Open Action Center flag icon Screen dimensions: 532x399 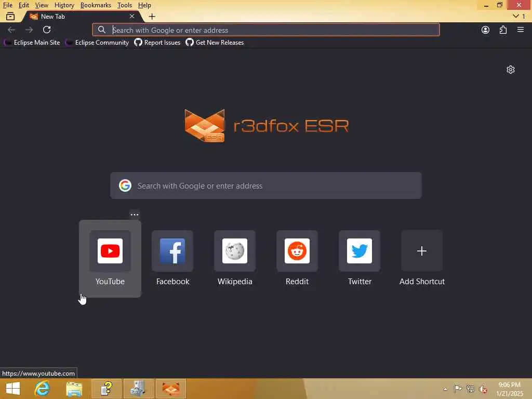[458, 389]
